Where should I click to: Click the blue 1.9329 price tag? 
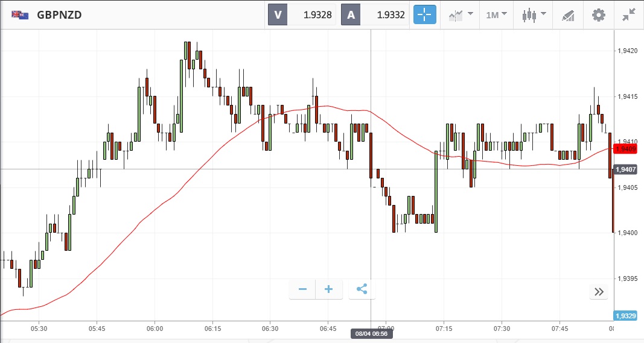(x=625, y=316)
